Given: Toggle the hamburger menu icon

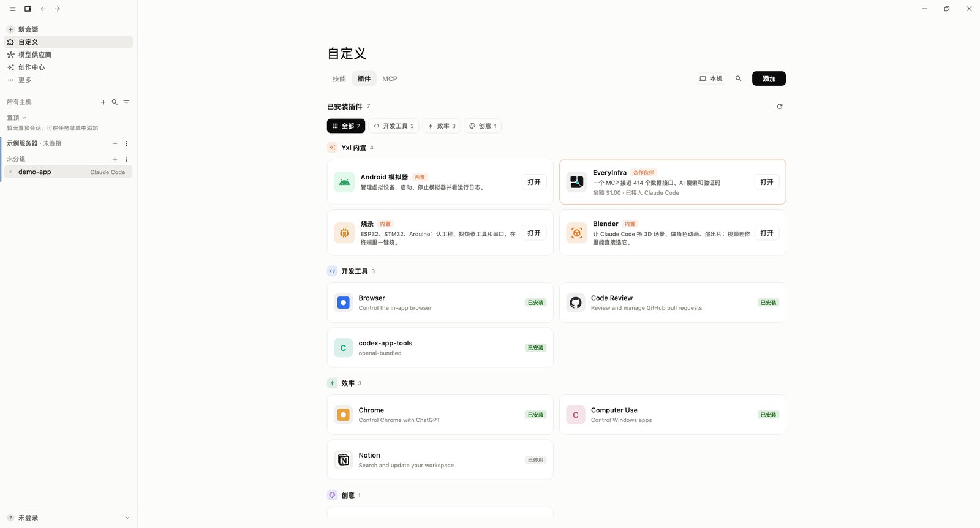Looking at the screenshot, I should (x=12, y=9).
